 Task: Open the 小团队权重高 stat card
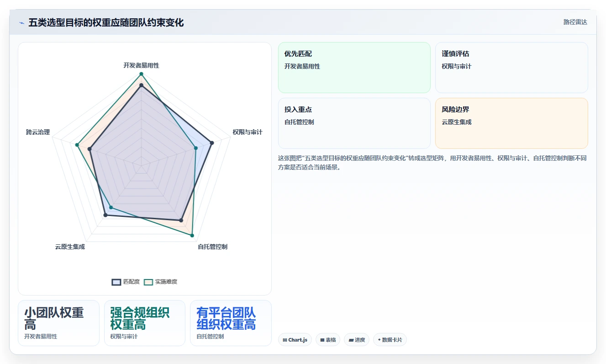(x=58, y=323)
